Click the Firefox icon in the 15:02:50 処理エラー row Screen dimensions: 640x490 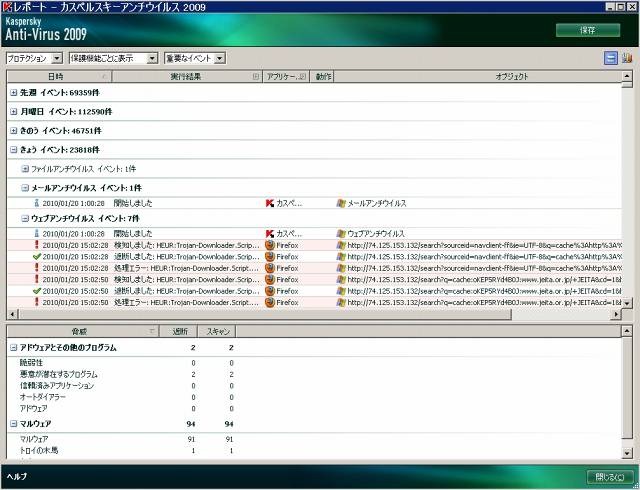coord(269,302)
